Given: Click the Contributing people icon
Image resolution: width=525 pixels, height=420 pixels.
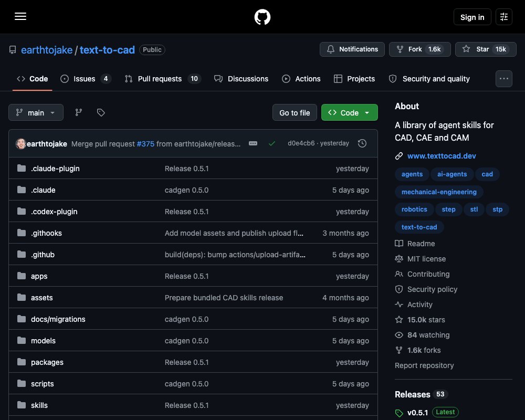Looking at the screenshot, I should pyautogui.click(x=399, y=274).
